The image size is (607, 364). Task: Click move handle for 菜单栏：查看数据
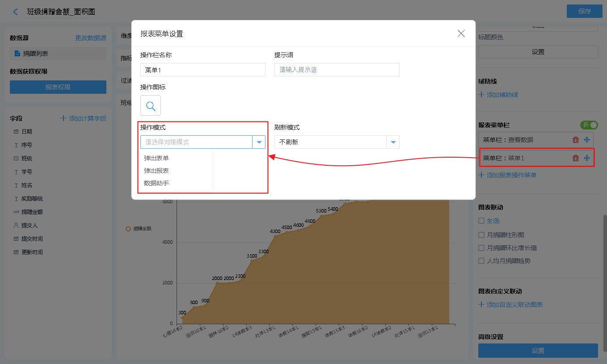point(587,140)
